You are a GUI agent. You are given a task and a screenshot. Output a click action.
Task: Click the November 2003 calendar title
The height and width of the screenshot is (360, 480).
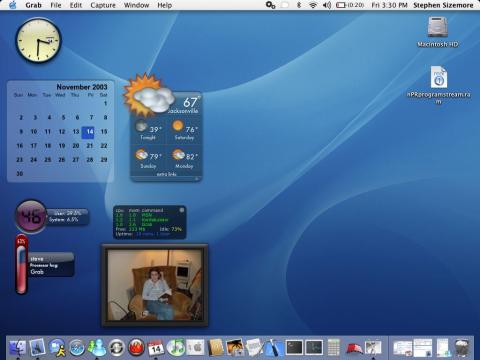coord(82,87)
